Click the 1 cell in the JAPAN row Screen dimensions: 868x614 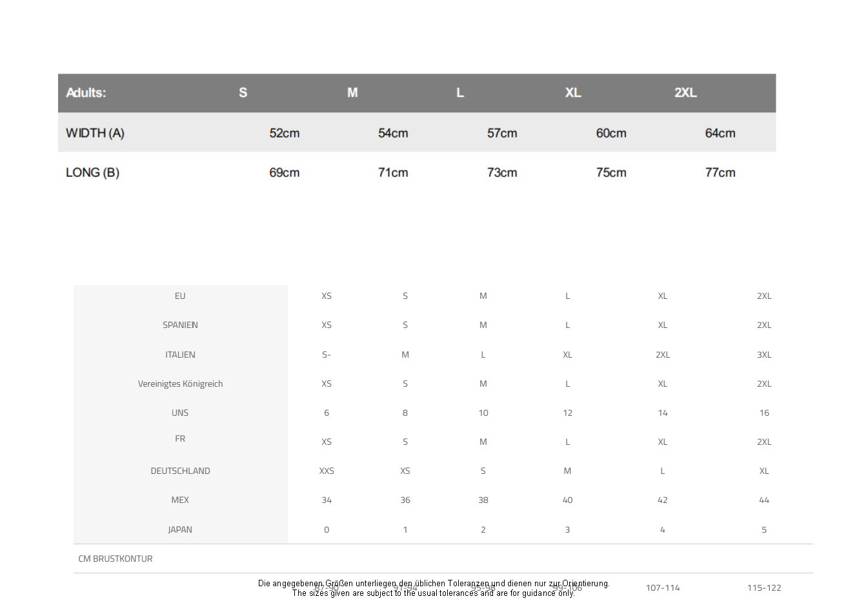point(405,529)
